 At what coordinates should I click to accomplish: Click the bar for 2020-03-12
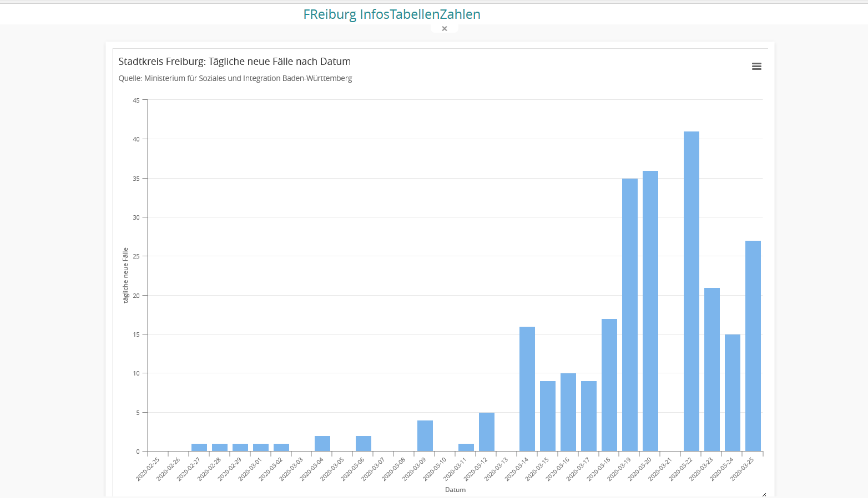click(x=486, y=432)
